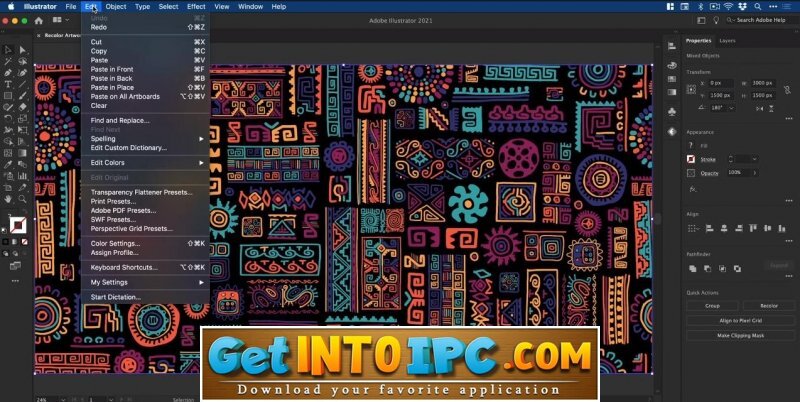Select the Selection tool (black arrow)
This screenshot has width=800, height=402.
8,49
